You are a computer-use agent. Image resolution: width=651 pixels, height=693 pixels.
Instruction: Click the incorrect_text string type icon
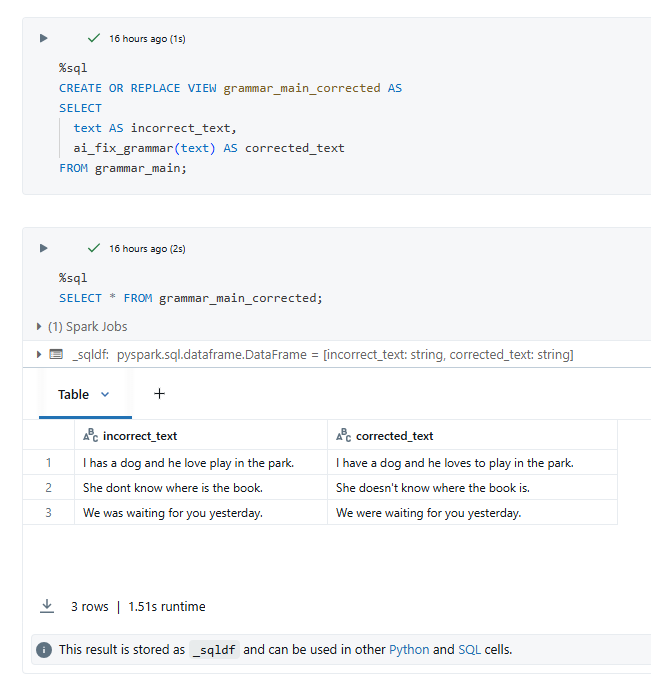coord(90,436)
